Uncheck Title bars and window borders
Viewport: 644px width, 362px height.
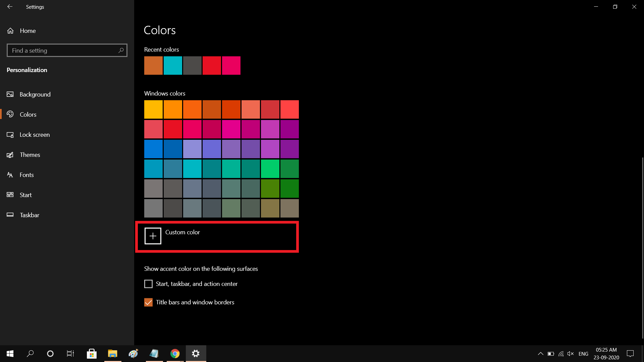tap(148, 302)
